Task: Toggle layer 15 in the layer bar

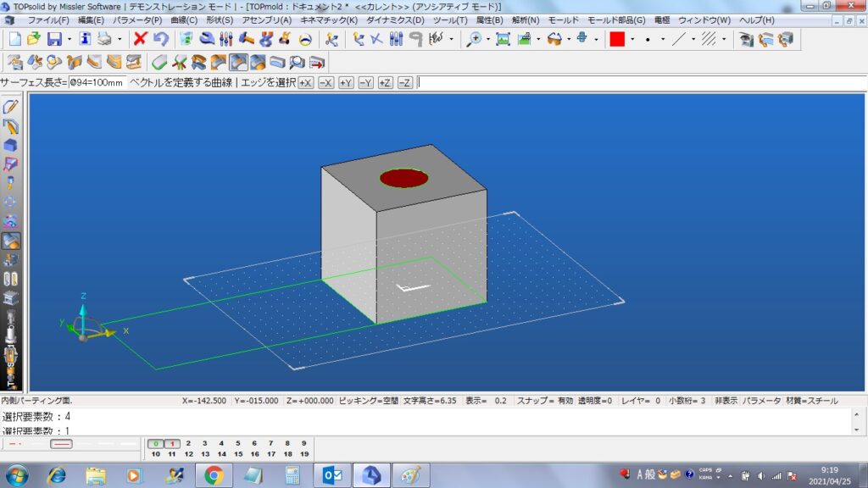Action: (x=238, y=454)
